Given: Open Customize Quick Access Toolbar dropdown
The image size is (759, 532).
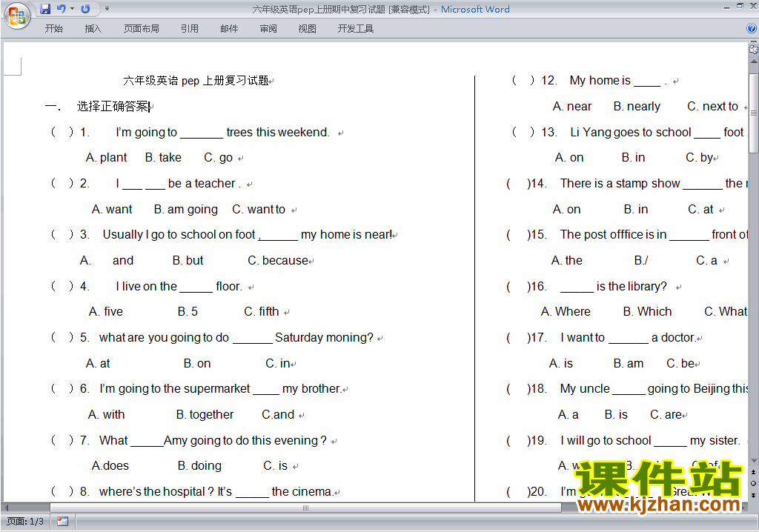Looking at the screenshot, I should [x=107, y=9].
